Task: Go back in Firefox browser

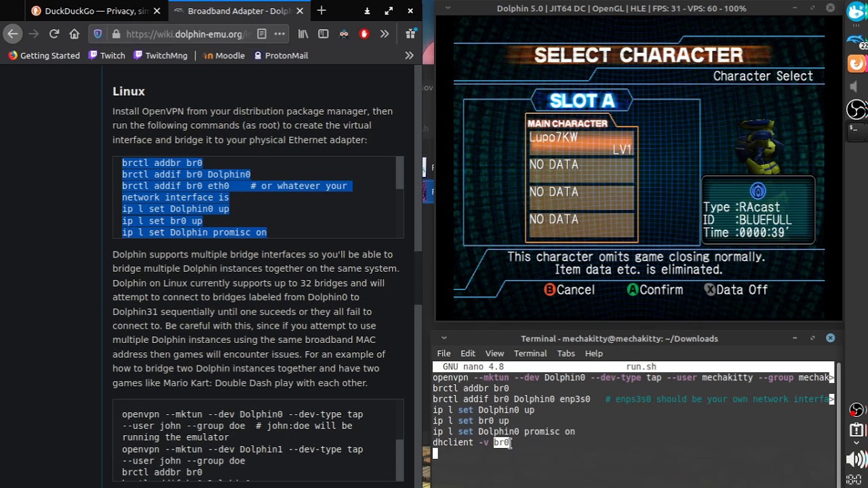Action: point(13,34)
